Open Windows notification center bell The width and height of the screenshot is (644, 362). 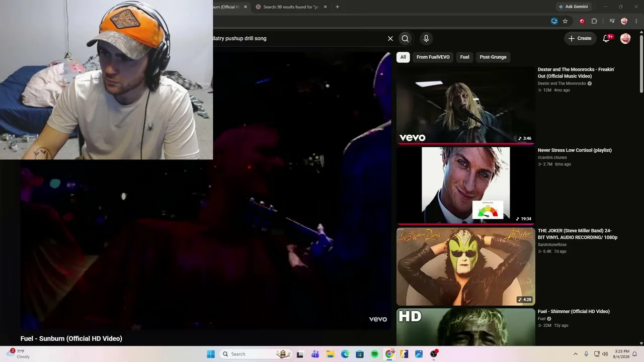(635, 354)
